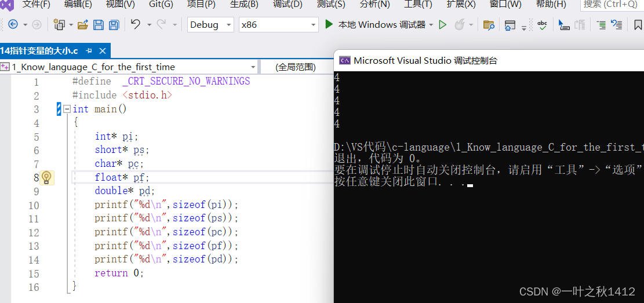Image resolution: width=644 pixels, height=303 pixels.
Task: Click the cursor with box icon
Action: click(x=564, y=25)
